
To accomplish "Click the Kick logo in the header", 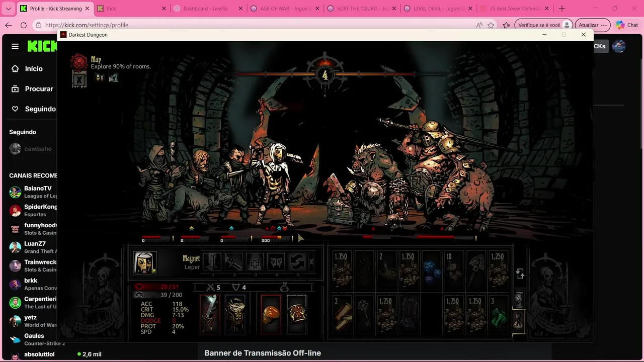I will coord(42,46).
